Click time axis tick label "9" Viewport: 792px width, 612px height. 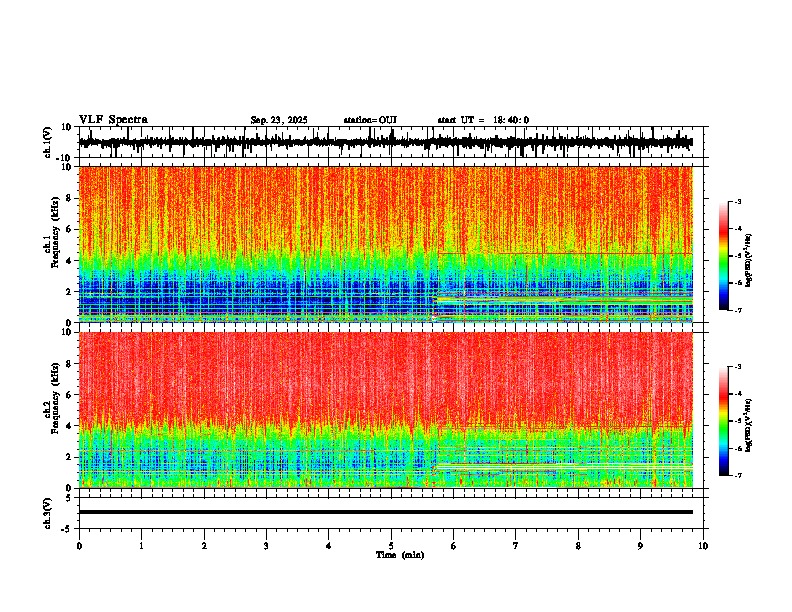coord(640,546)
